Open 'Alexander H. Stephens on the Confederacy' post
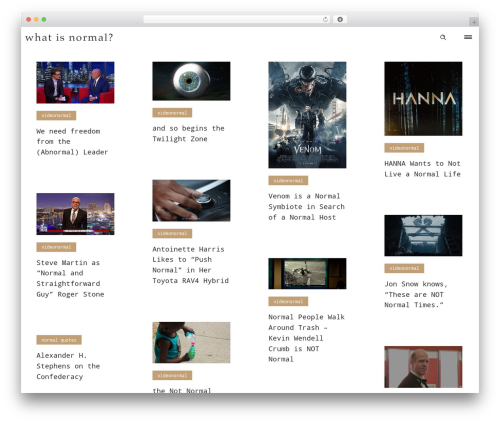This screenshot has width=500, height=423. (x=68, y=366)
